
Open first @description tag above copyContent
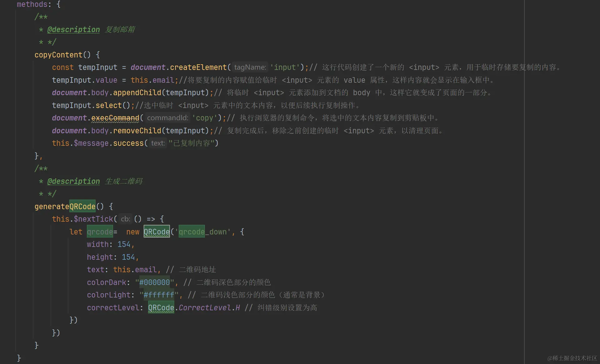pos(73,29)
